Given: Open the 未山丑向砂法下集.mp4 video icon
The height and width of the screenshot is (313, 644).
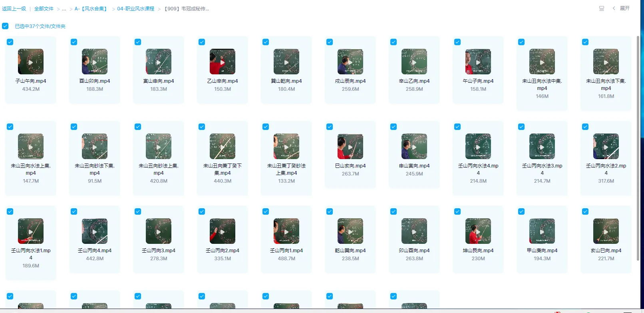Looking at the screenshot, I should 95,146.
